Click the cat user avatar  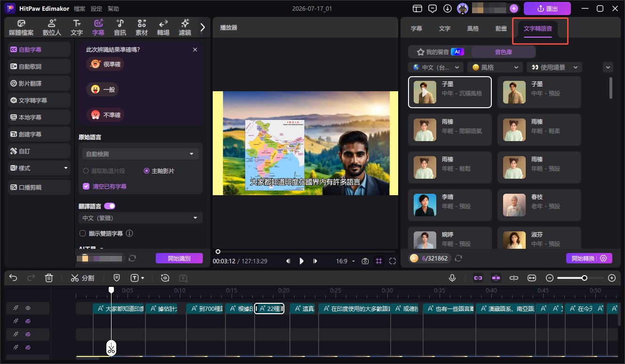click(462, 8)
